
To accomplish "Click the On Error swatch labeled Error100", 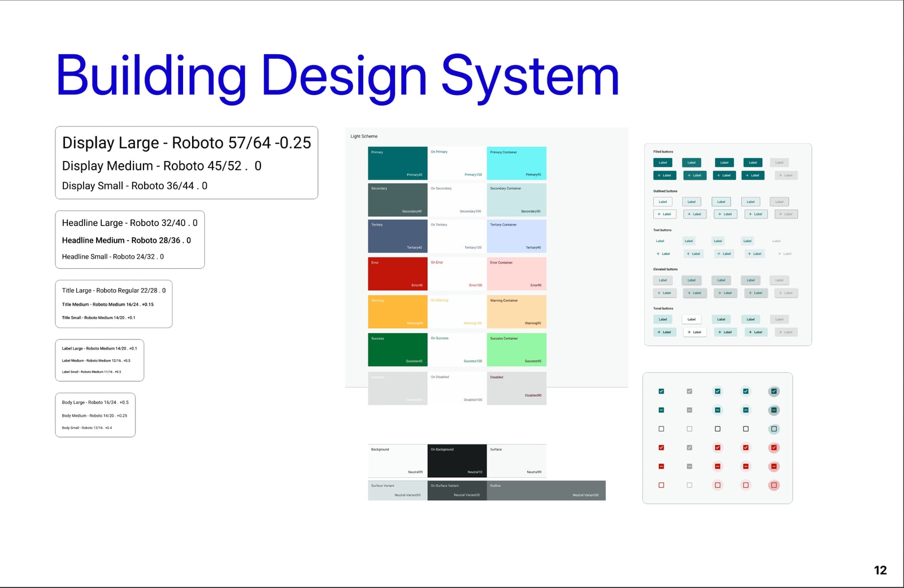I will click(x=457, y=274).
